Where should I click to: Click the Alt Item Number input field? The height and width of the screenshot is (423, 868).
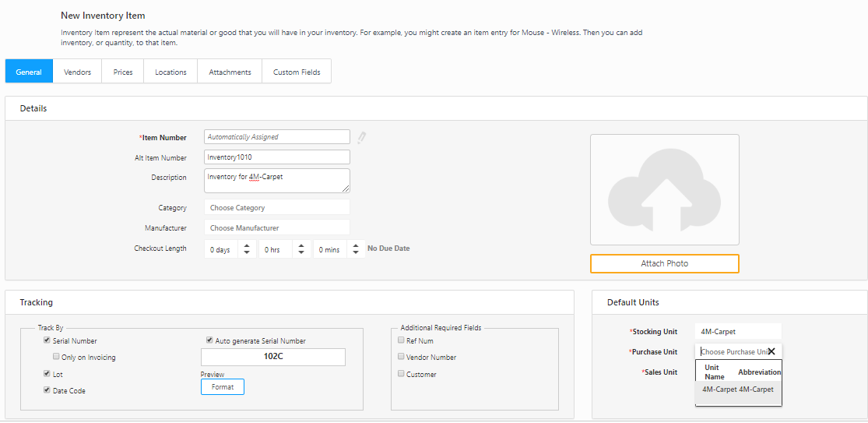pyautogui.click(x=276, y=157)
